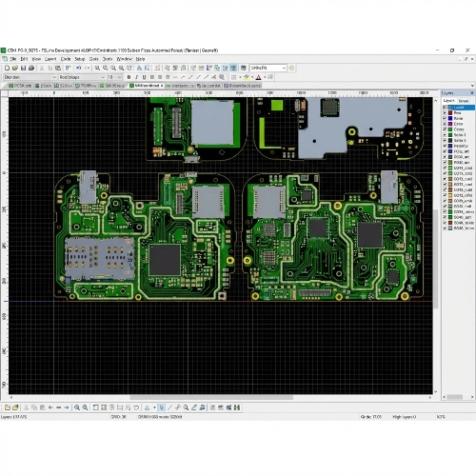Click the Redo arrow in top toolbar

(x=87, y=68)
